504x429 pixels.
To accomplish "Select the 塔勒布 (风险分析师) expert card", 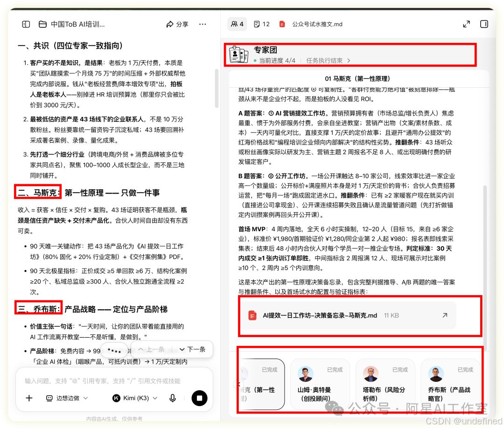I will 385,384.
